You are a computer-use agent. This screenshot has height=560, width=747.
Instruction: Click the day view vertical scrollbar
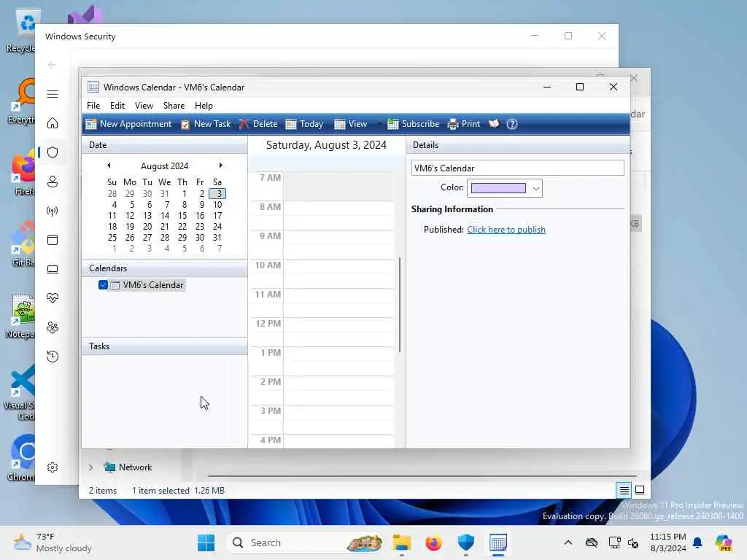click(x=400, y=305)
